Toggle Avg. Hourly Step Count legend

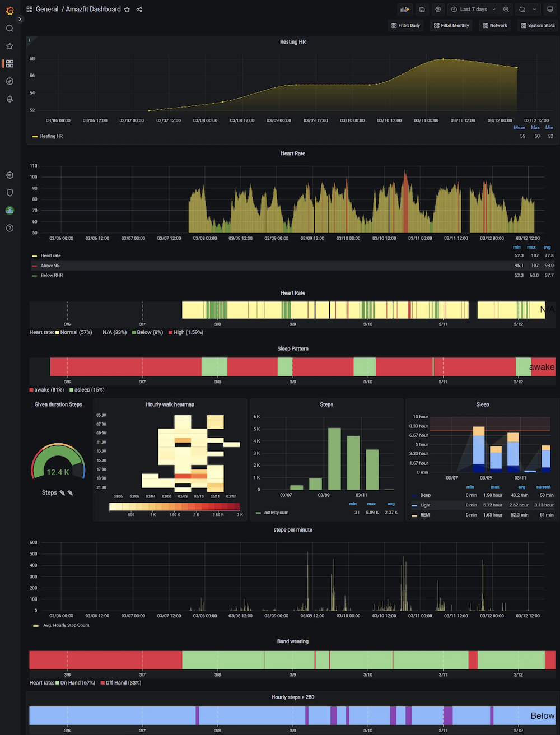pos(66,625)
